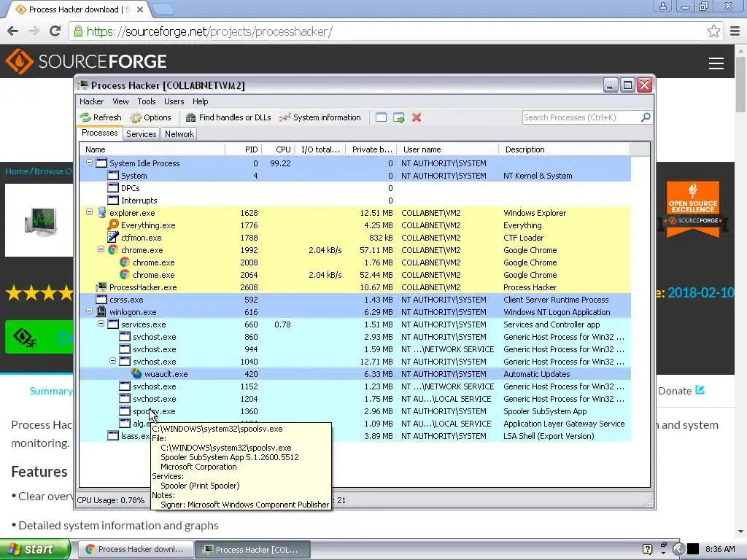Close the Process Hacker download tab

pos(140,9)
